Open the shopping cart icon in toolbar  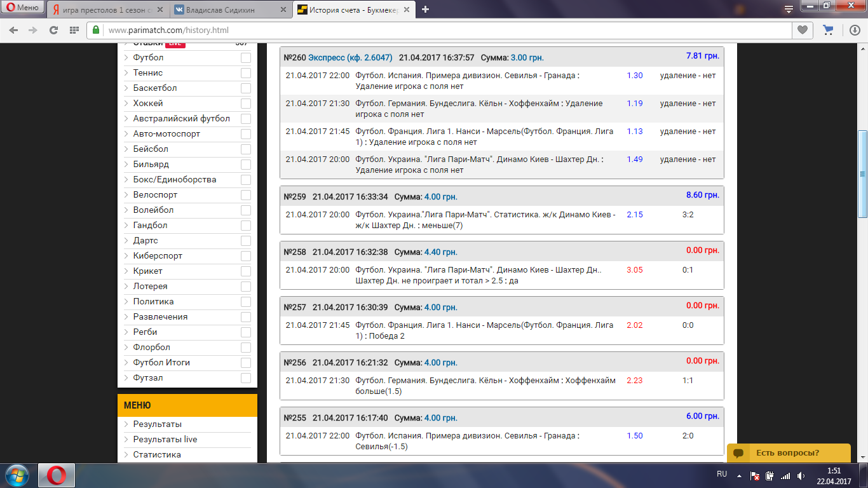pyautogui.click(x=827, y=30)
